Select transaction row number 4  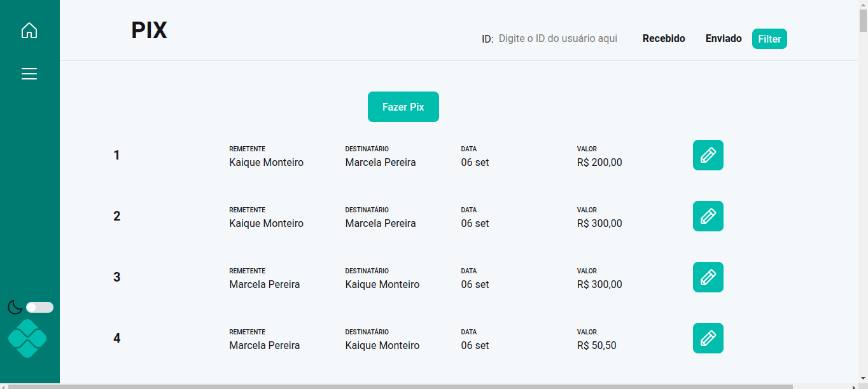116,338
